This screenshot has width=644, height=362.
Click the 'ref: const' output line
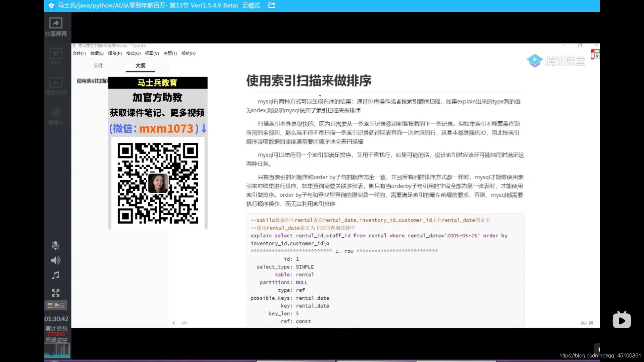296,321
